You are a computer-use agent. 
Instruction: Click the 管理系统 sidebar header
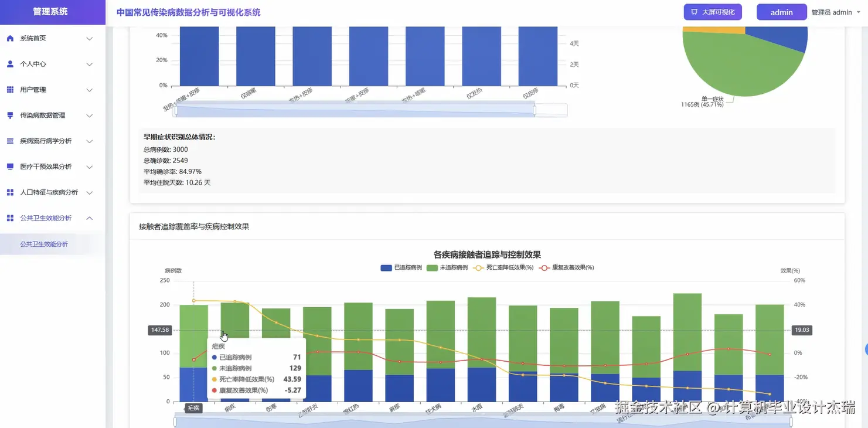point(53,12)
